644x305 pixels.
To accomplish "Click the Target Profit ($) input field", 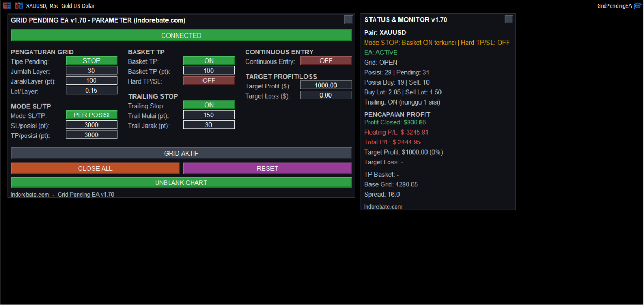I will click(x=326, y=86).
